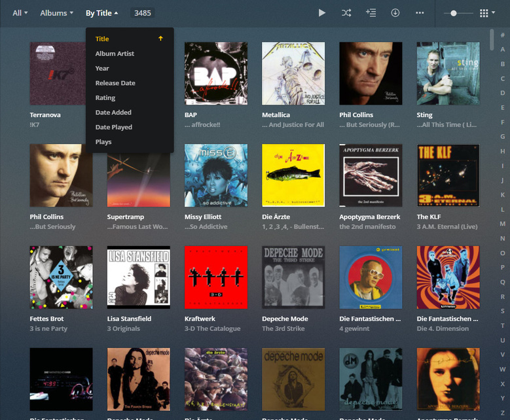Viewport: 510px width, 420px height.
Task: Open Die Ärzte yellow fish album cover
Action: tap(293, 175)
